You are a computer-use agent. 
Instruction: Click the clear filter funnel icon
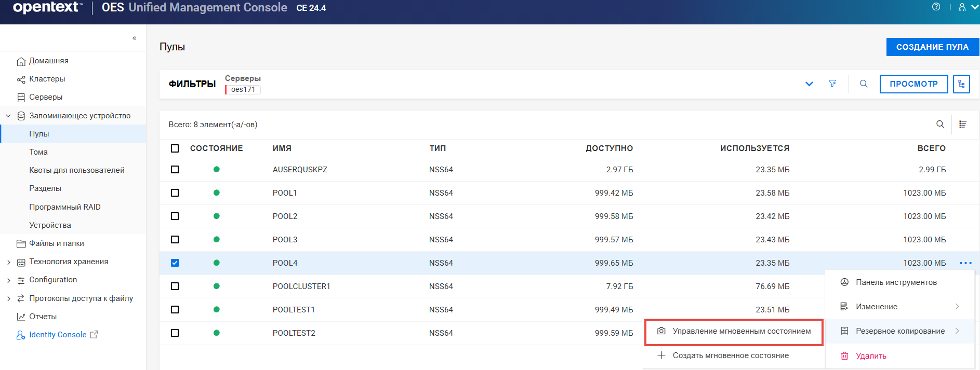[832, 84]
